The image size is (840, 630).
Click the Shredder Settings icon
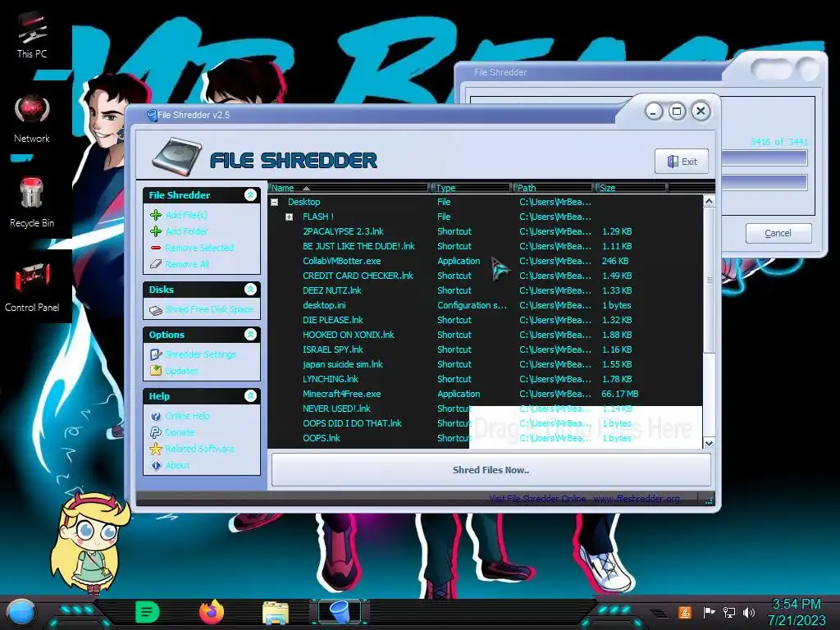[156, 354]
